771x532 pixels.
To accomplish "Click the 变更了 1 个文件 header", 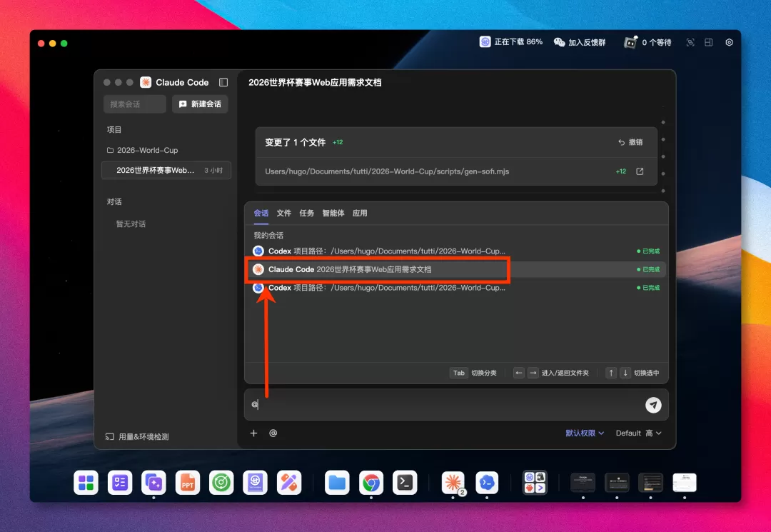I will [295, 142].
